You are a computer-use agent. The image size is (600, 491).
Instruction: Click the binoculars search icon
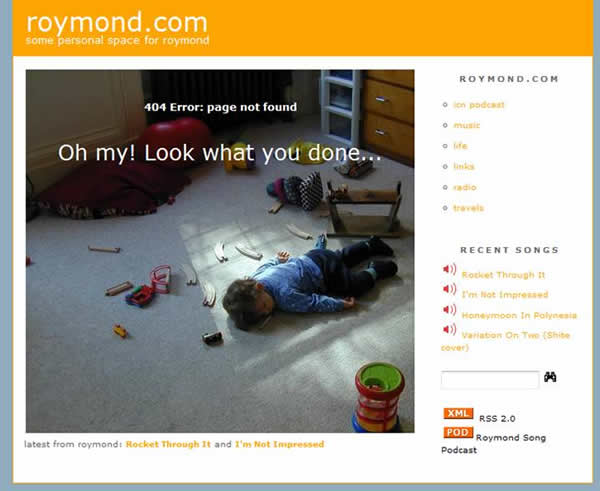[x=550, y=377]
